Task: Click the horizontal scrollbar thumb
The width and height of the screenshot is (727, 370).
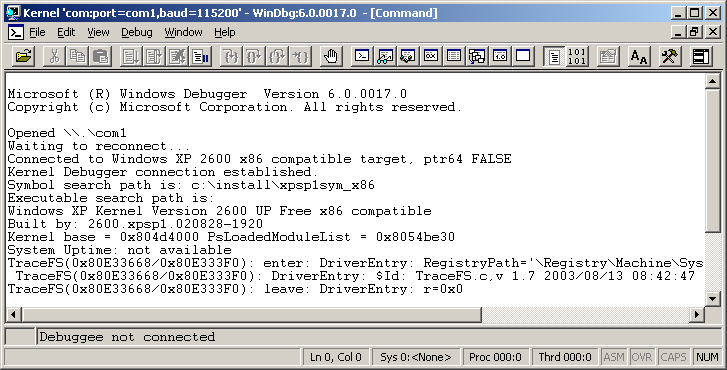Action: pos(251,315)
